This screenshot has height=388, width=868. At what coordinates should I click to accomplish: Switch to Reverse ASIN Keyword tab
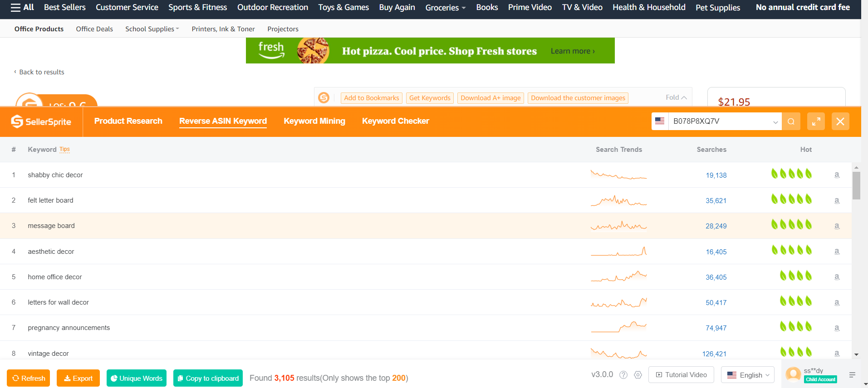pyautogui.click(x=223, y=121)
